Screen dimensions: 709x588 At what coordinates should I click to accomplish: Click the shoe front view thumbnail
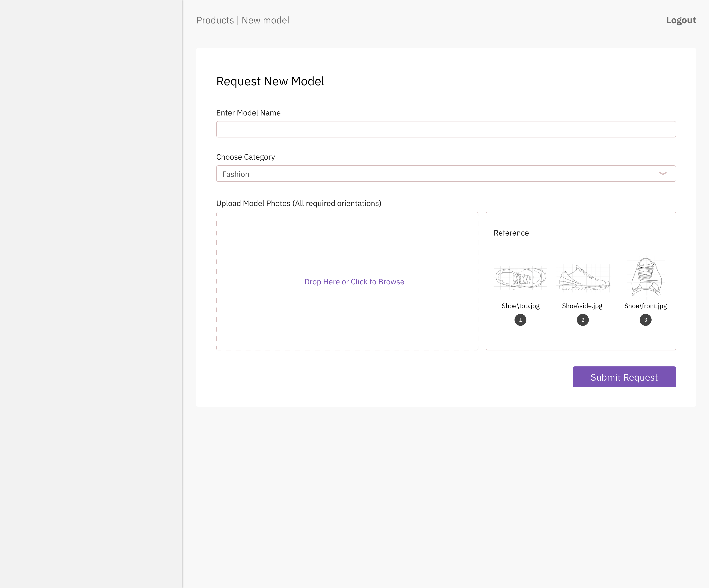(x=646, y=277)
